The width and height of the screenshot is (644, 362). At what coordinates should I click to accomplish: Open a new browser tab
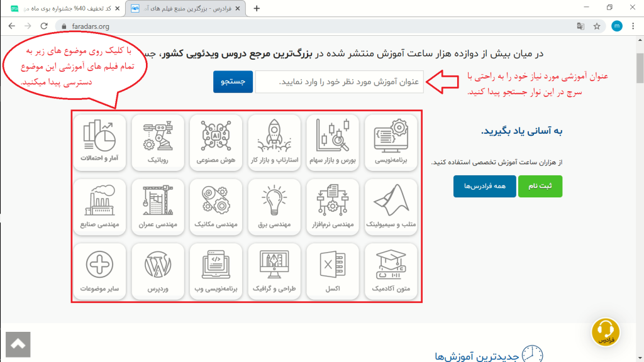257,9
